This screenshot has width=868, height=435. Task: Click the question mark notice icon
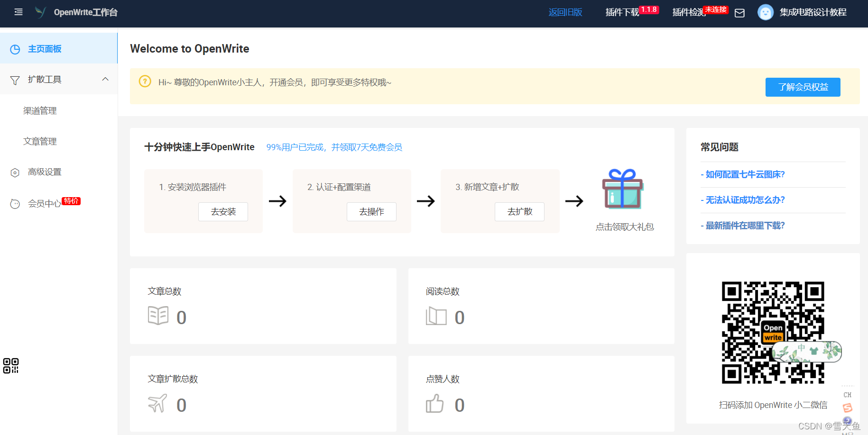click(x=145, y=82)
